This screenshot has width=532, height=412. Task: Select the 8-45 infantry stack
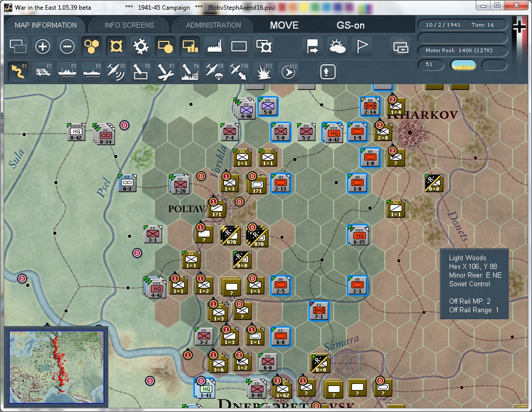256,389
